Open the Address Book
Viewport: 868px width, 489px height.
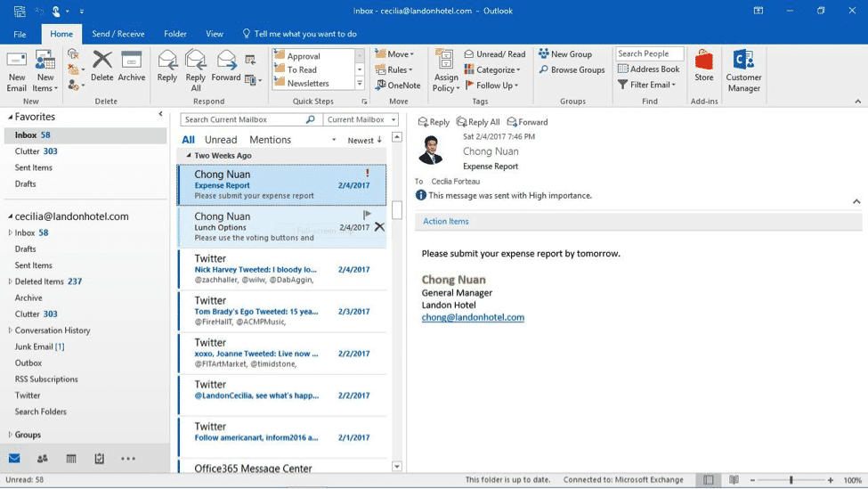click(x=649, y=69)
